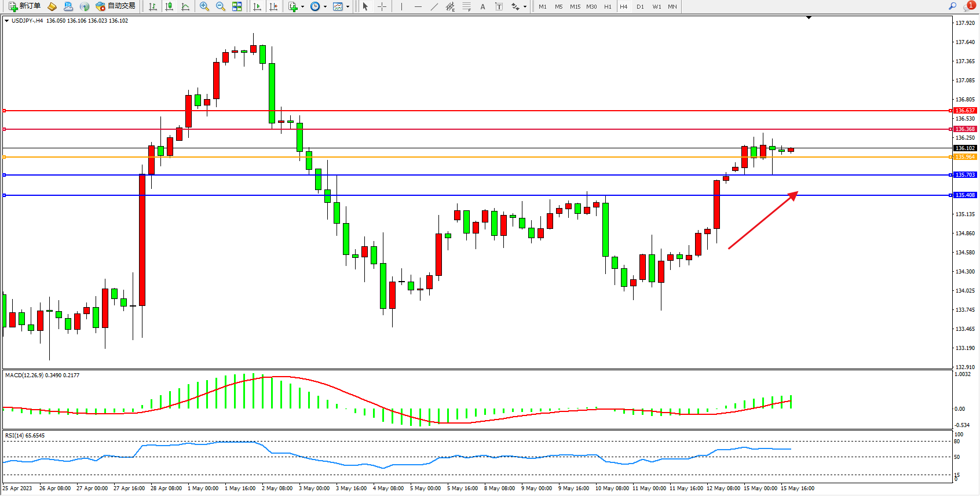
Task: Switch chart to line chart mode
Action: tap(185, 6)
